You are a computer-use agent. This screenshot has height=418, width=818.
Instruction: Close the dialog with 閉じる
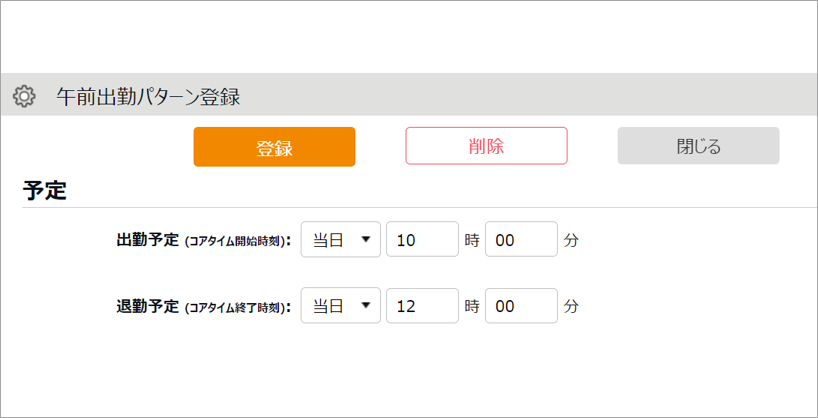(x=698, y=146)
